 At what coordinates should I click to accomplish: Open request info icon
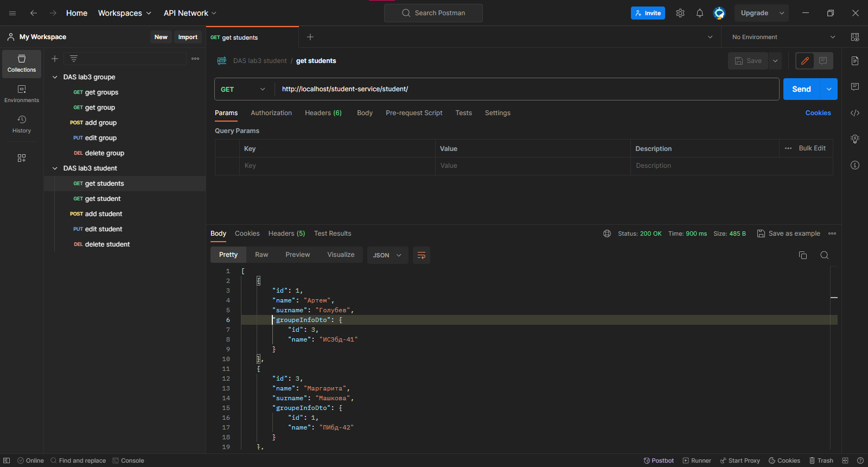pyautogui.click(x=855, y=165)
